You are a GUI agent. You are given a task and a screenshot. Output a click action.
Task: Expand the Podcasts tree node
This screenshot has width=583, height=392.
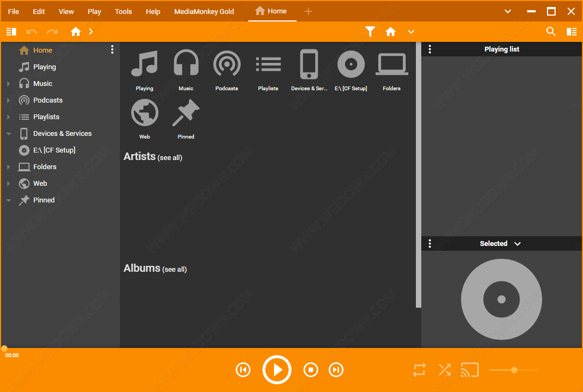(x=9, y=100)
